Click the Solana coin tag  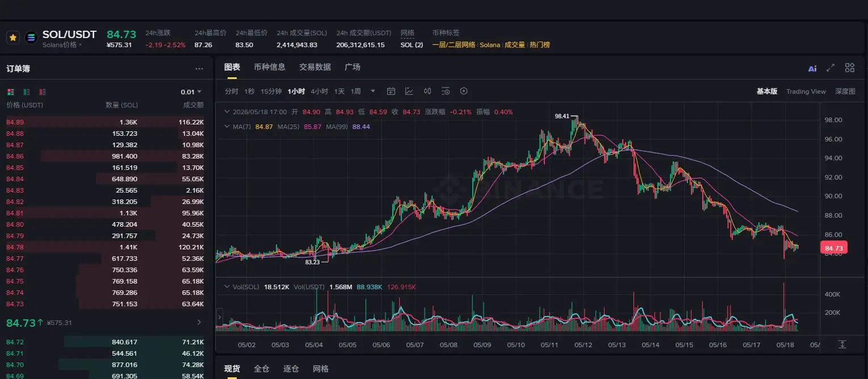[x=490, y=45]
